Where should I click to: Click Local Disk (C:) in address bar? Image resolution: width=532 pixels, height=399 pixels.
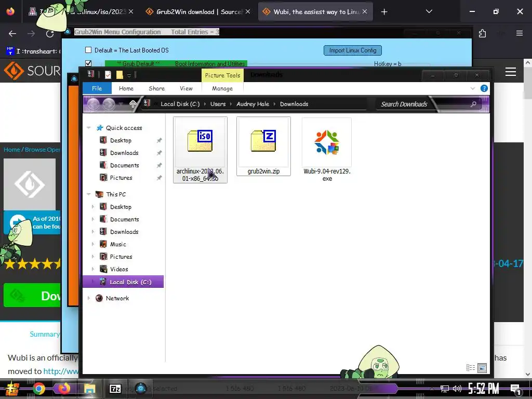click(180, 104)
